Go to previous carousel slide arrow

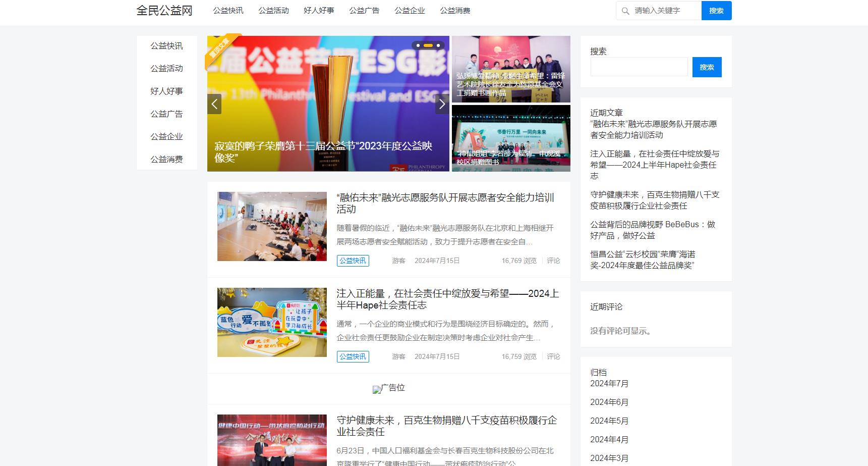point(214,104)
